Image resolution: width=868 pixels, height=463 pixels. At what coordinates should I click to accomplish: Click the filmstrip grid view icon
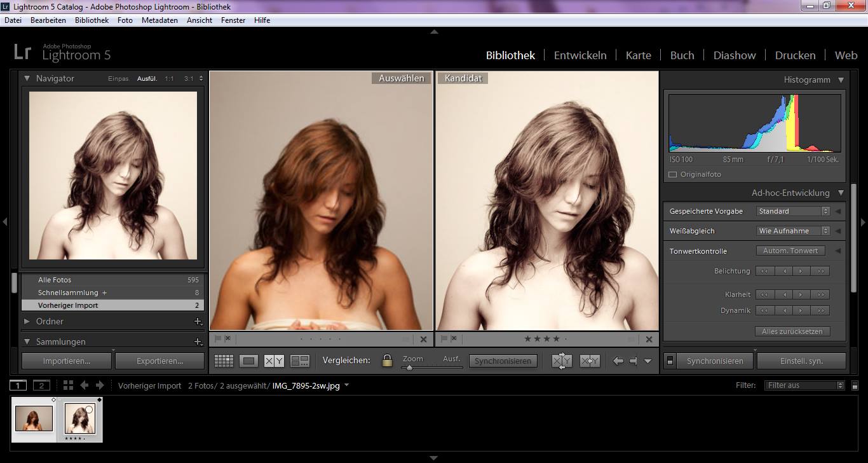click(x=68, y=385)
